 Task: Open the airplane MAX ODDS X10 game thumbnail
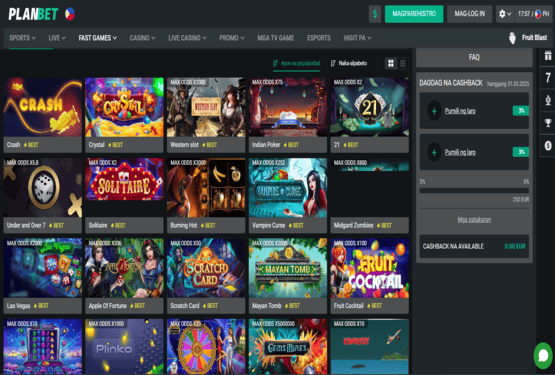coord(370,347)
